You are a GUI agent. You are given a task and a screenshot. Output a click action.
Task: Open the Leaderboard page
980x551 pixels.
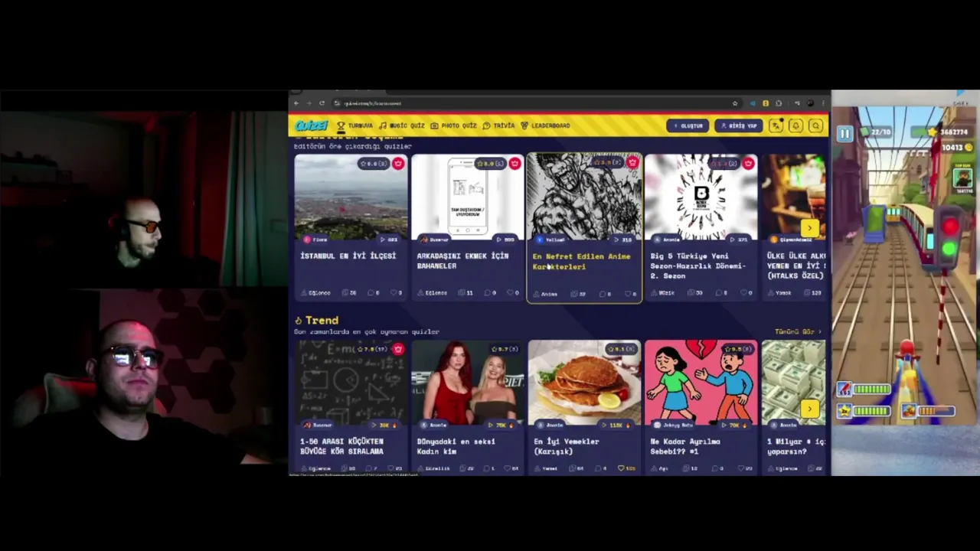tap(545, 126)
